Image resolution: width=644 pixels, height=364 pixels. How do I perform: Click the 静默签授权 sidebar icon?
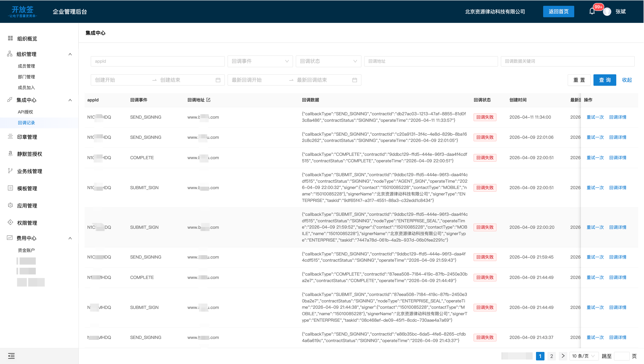pos(10,154)
